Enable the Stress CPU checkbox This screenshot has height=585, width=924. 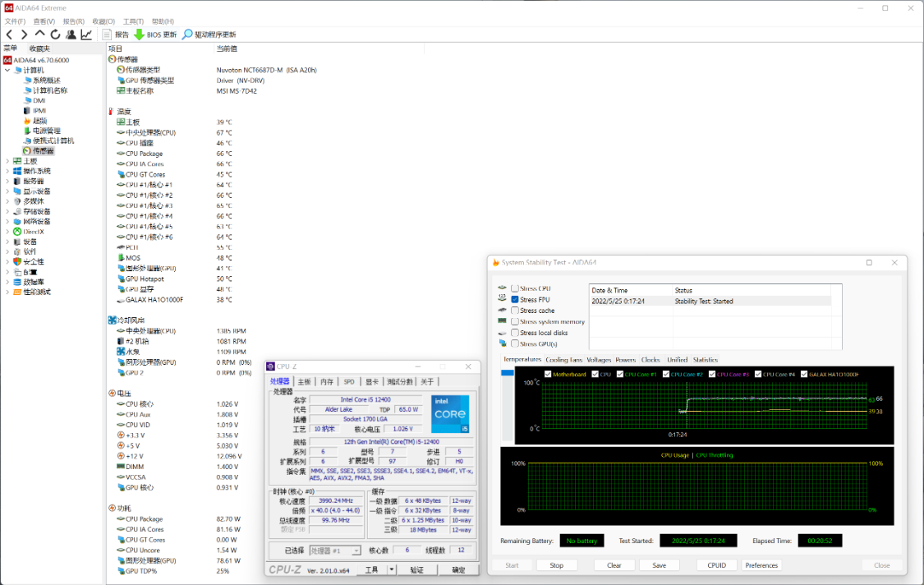pos(515,288)
